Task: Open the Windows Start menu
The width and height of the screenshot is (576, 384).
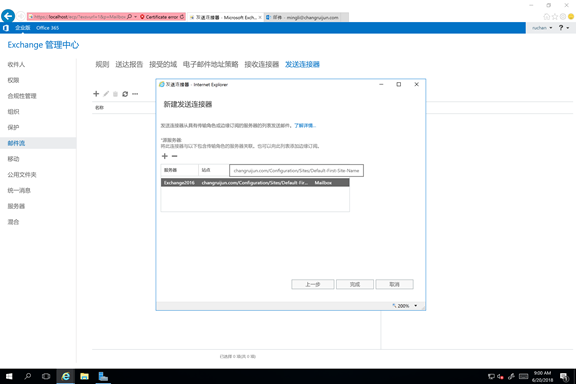Action: [x=9, y=376]
